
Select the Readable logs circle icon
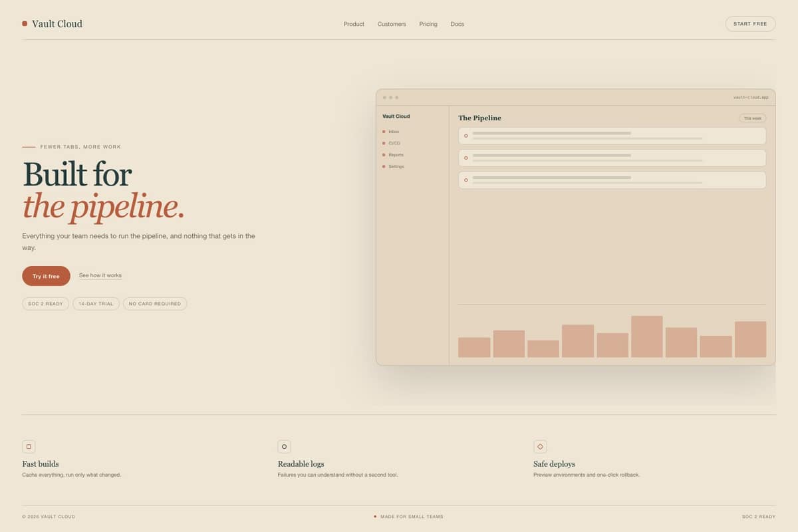pos(284,447)
